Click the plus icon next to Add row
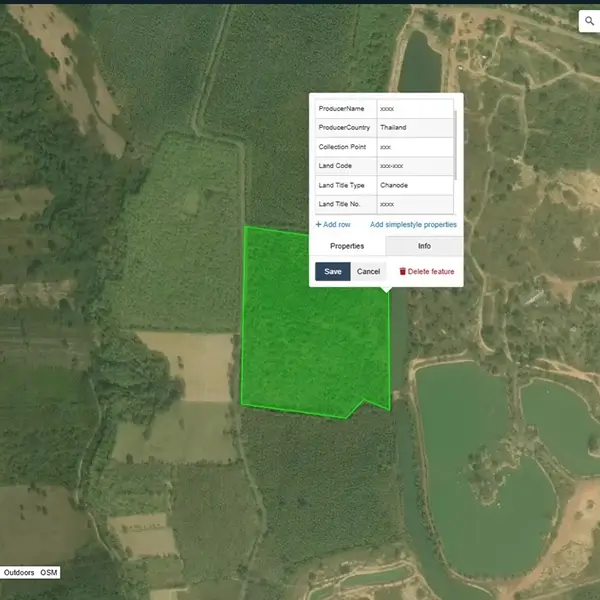600x600 pixels. (x=318, y=225)
